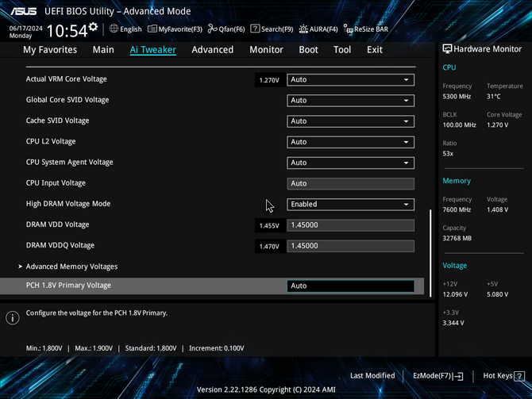Click MyFavorite(F3) label

pos(180,29)
